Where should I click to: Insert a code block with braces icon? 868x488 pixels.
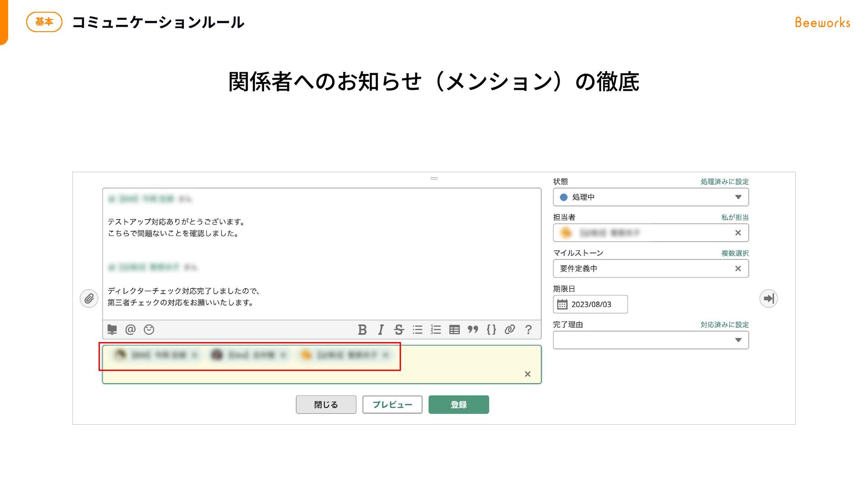click(491, 329)
